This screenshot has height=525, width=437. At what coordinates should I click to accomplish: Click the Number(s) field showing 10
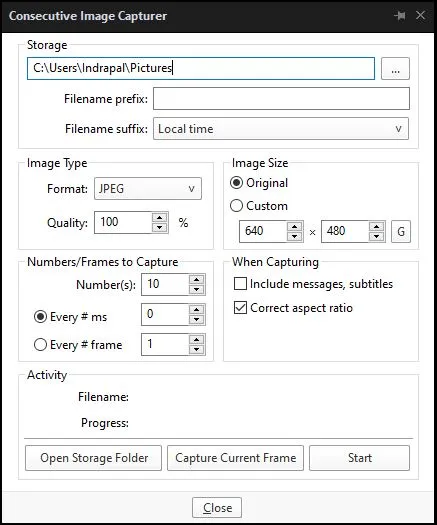(165, 285)
